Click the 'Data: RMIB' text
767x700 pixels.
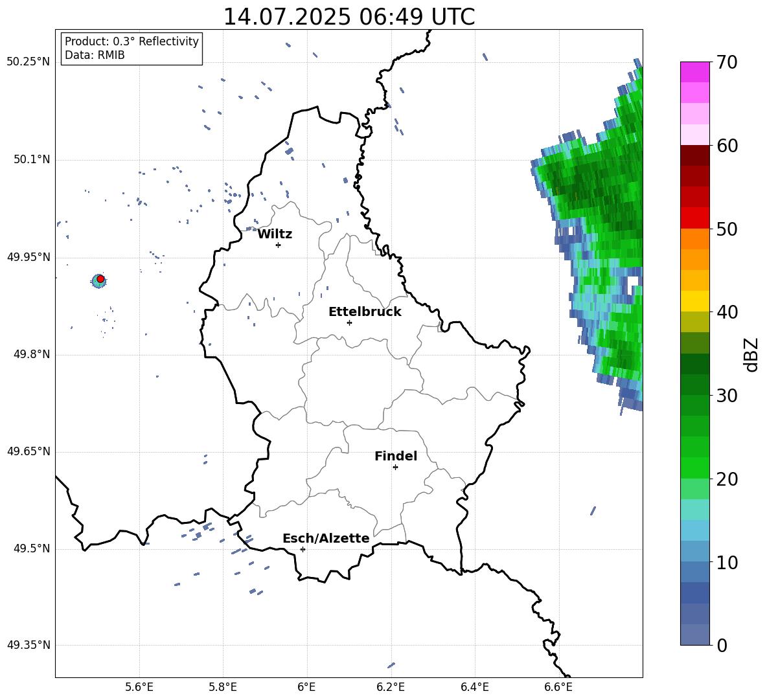pyautogui.click(x=95, y=55)
